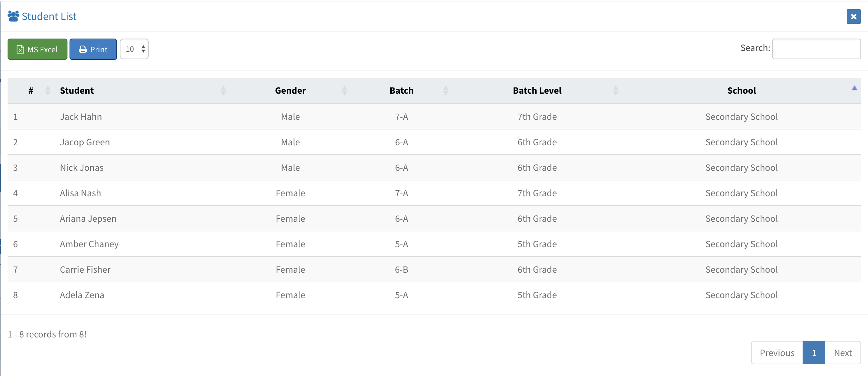868x376 pixels.
Task: Sort by the # column arrows
Action: point(48,91)
